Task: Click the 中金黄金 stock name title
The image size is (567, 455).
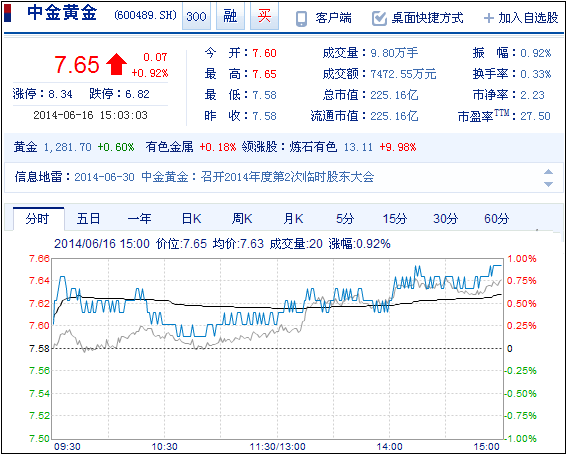Action: tap(62, 14)
